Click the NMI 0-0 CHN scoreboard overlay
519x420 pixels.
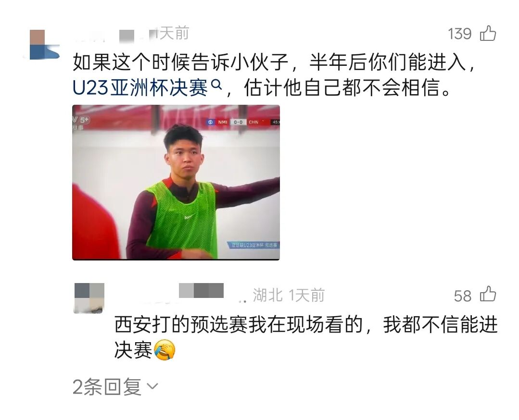tap(243, 122)
